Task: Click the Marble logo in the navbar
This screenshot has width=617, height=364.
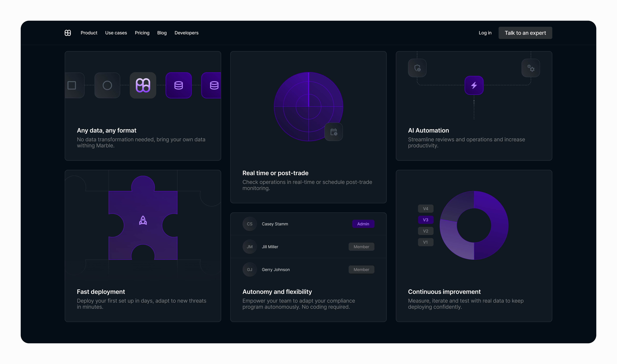Action: pyautogui.click(x=68, y=33)
